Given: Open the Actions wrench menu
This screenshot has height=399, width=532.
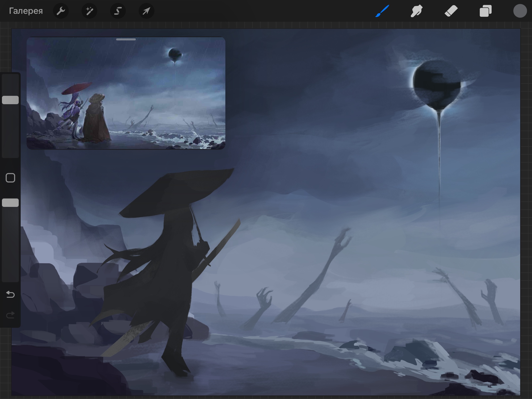Looking at the screenshot, I should click(61, 11).
